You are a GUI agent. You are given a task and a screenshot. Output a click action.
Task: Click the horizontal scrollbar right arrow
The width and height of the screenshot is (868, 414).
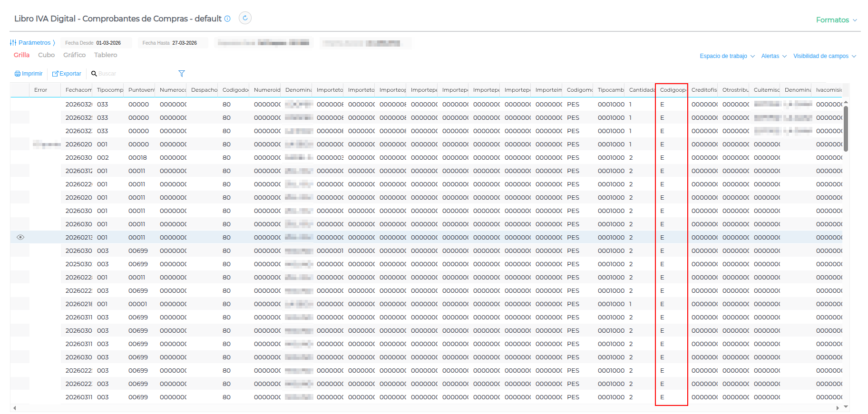[838, 408]
